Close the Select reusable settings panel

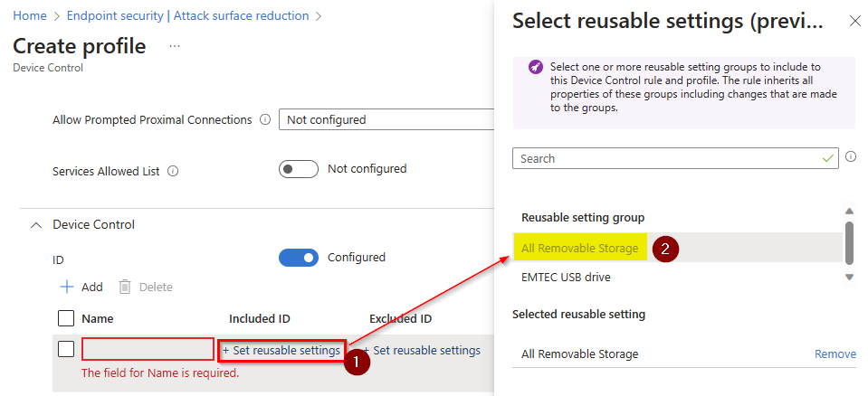click(854, 21)
